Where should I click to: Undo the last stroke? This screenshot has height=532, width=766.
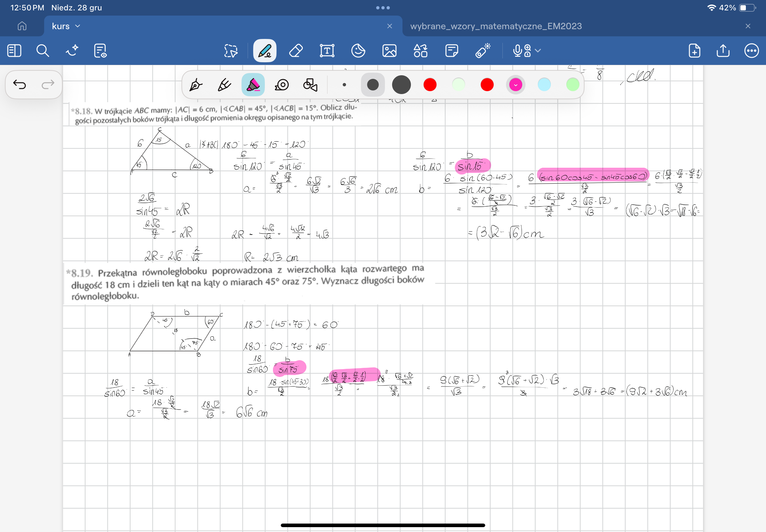[x=19, y=85]
